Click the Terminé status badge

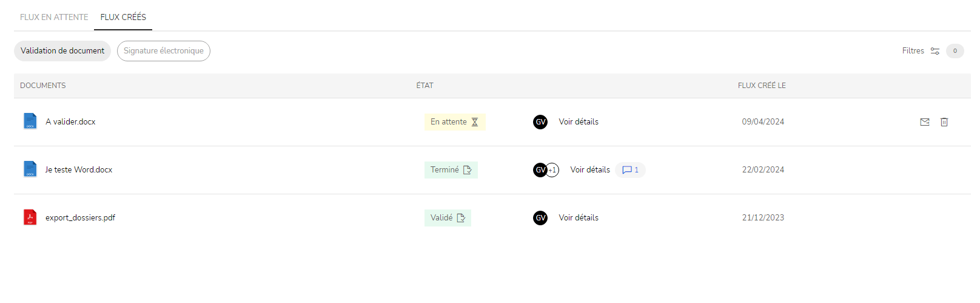tap(451, 170)
